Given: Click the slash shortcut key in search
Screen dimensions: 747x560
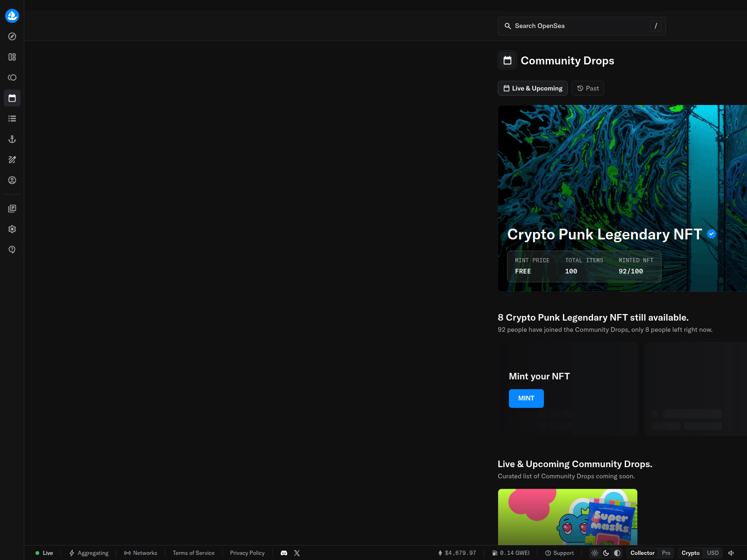Looking at the screenshot, I should 656,26.
